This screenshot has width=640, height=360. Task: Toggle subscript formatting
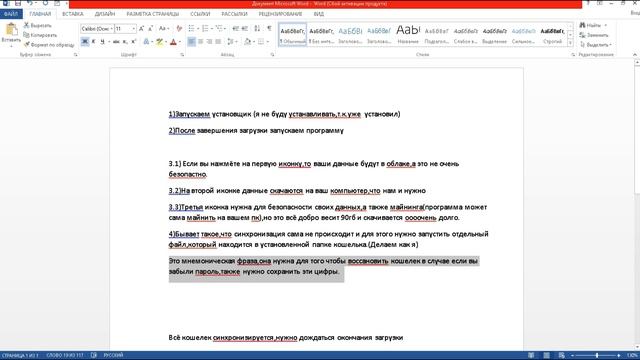(x=125, y=42)
